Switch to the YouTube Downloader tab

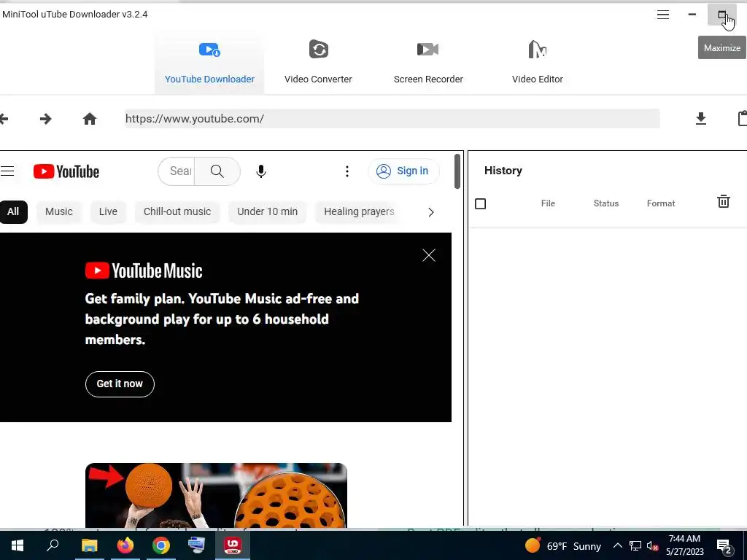[x=209, y=63]
